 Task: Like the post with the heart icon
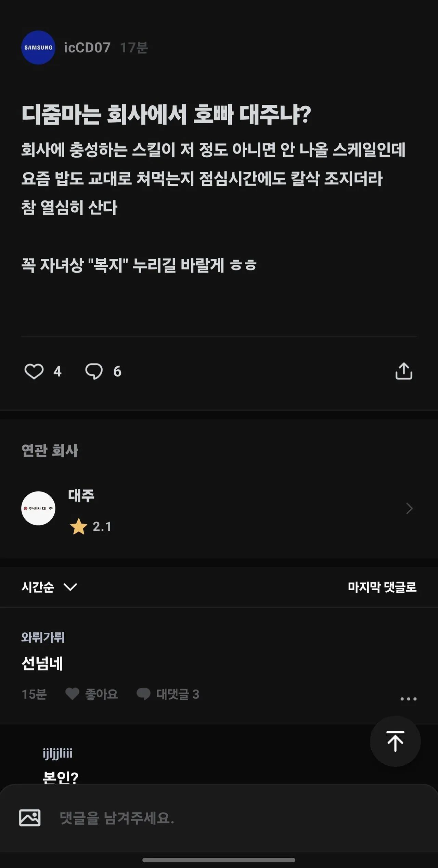[x=34, y=371]
